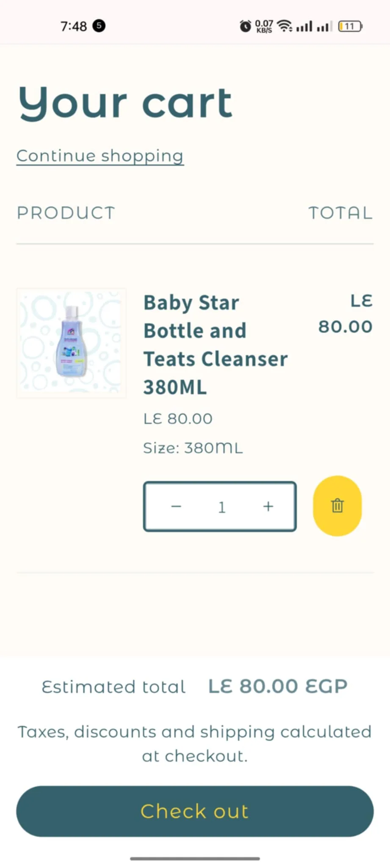Tap the Wi-Fi status icon

tap(285, 26)
